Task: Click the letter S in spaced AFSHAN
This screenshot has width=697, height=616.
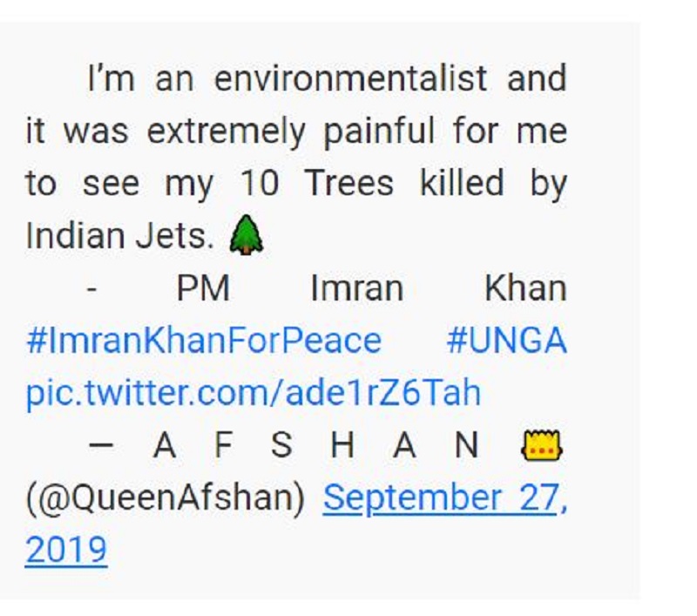Action: pyautogui.click(x=281, y=445)
